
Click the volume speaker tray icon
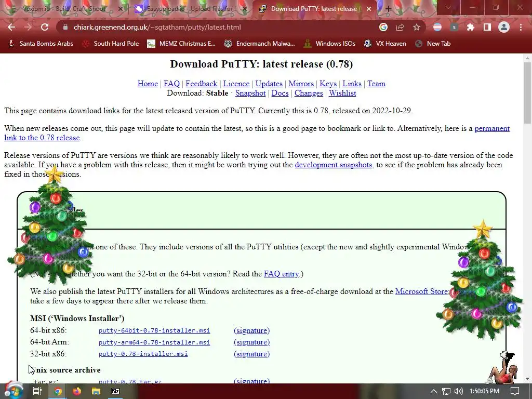(458, 391)
